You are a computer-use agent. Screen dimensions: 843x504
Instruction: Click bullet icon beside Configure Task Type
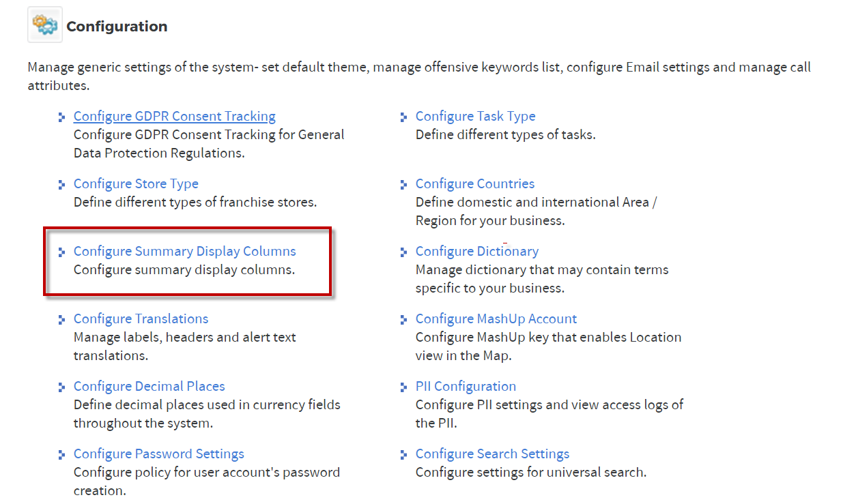tap(404, 117)
